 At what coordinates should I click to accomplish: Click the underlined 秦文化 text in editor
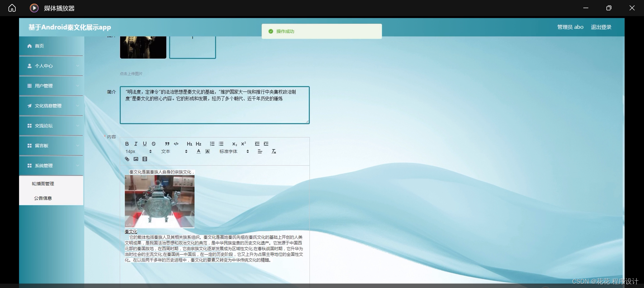tap(131, 232)
